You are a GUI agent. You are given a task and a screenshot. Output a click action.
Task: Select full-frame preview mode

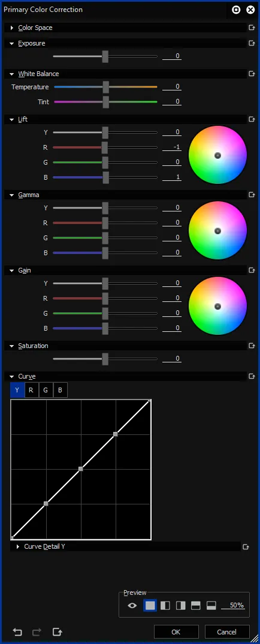(150, 606)
